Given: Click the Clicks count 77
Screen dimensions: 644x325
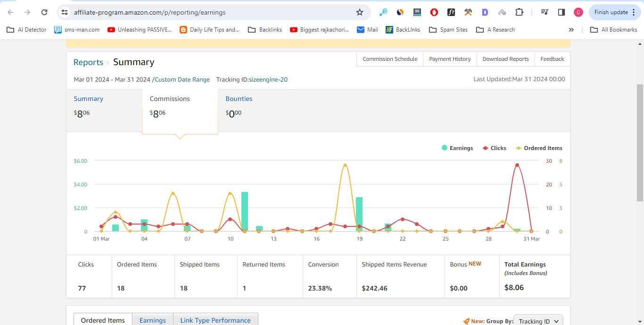Looking at the screenshot, I should pyautogui.click(x=82, y=288).
